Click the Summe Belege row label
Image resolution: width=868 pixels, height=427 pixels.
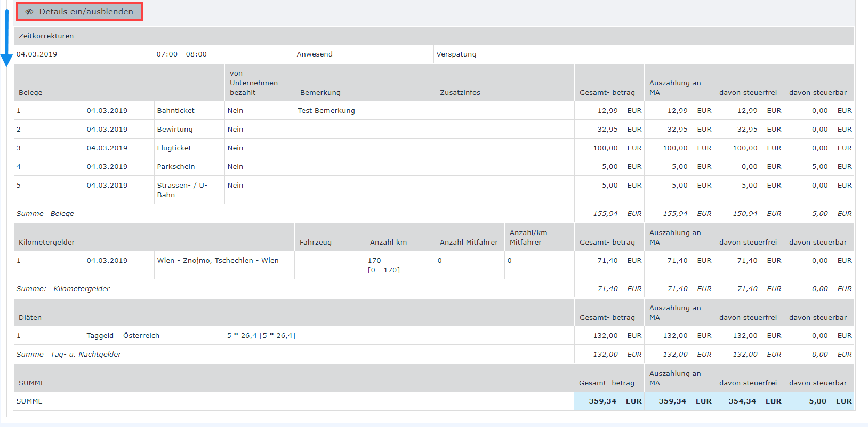click(45, 214)
